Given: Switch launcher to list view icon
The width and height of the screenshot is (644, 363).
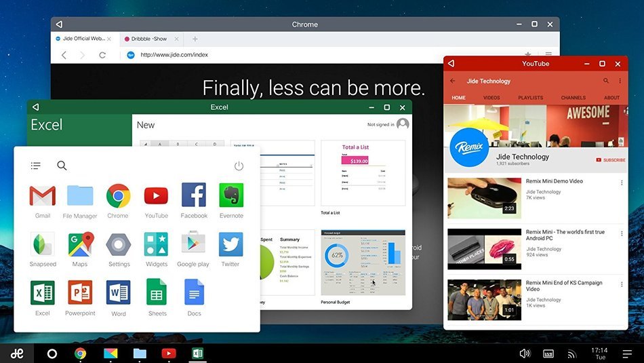Looking at the screenshot, I should 36,166.
